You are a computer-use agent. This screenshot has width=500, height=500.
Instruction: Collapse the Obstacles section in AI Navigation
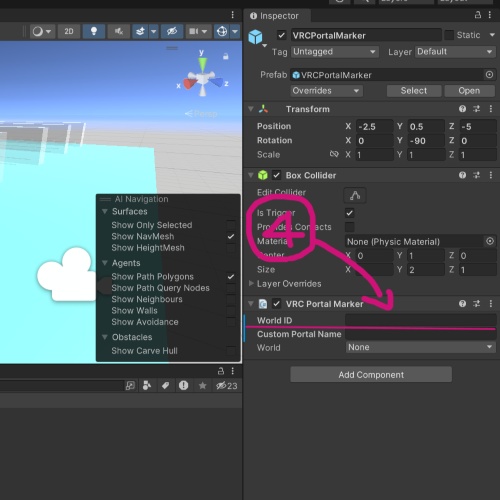pos(105,337)
